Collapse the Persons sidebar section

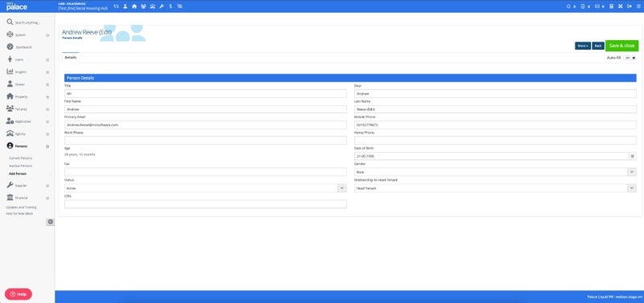click(47, 146)
